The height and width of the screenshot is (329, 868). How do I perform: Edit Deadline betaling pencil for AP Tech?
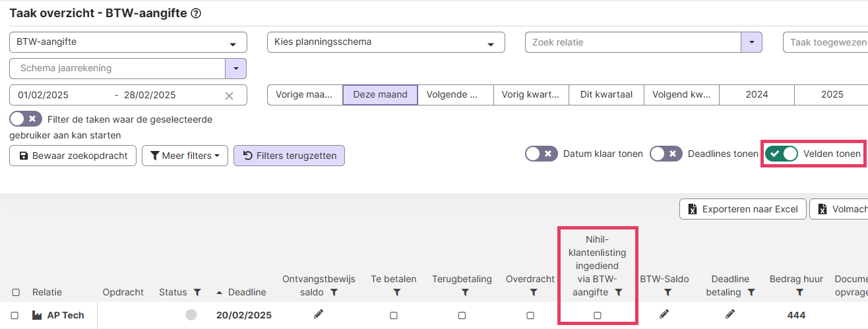pyautogui.click(x=730, y=314)
